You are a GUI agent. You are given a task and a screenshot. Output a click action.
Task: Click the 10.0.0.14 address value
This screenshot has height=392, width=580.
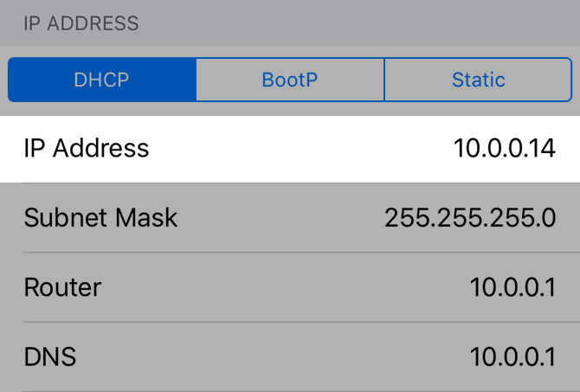504,148
